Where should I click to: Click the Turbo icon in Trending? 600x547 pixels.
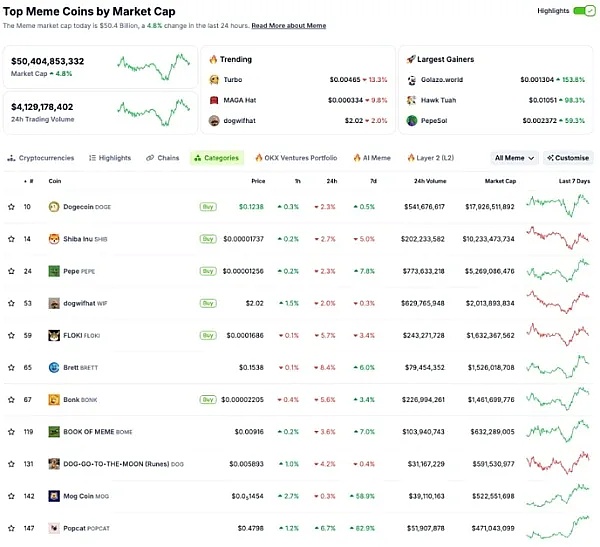point(214,79)
